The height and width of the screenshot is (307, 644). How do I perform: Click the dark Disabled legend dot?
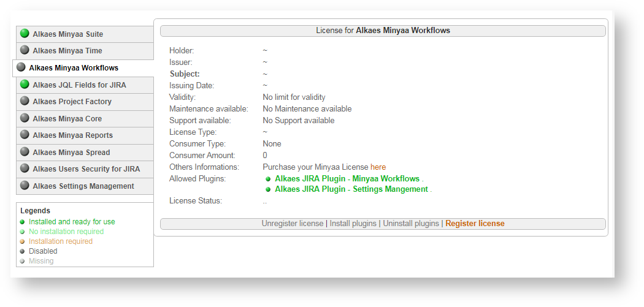pos(23,251)
